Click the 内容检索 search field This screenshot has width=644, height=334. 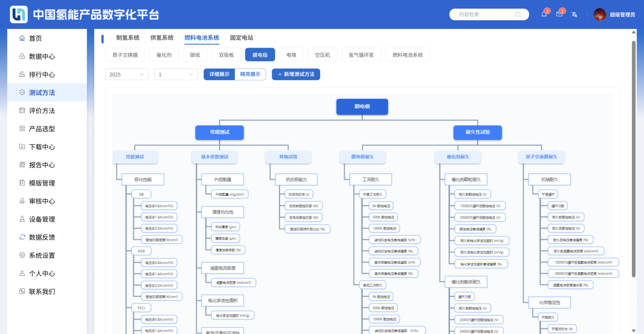(482, 15)
